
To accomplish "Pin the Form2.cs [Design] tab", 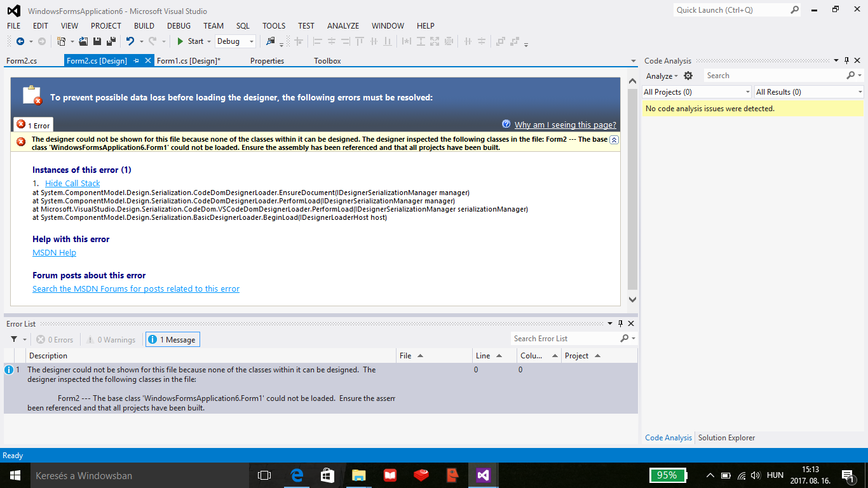I will point(137,61).
